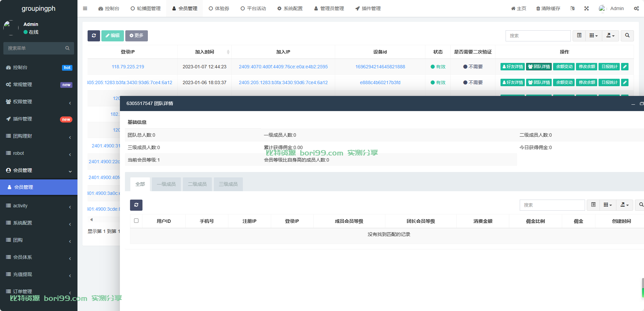Open 轮播图管理 tab in top navigation

pyautogui.click(x=146, y=8)
